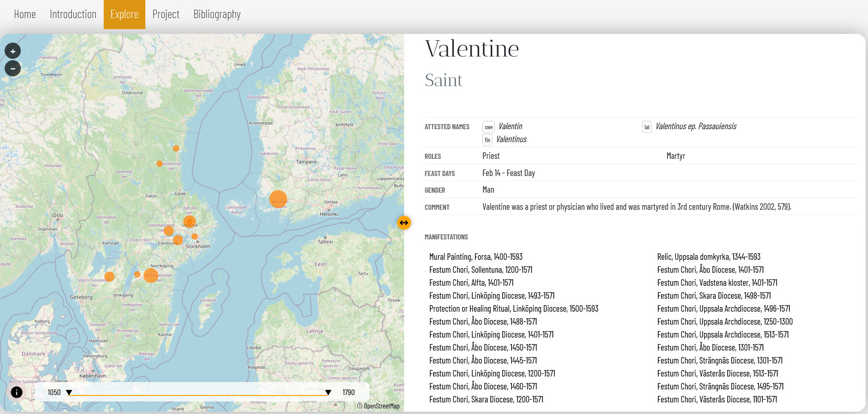This screenshot has width=868, height=414.
Task: Select the marker in Västmanland
Action: click(x=169, y=231)
